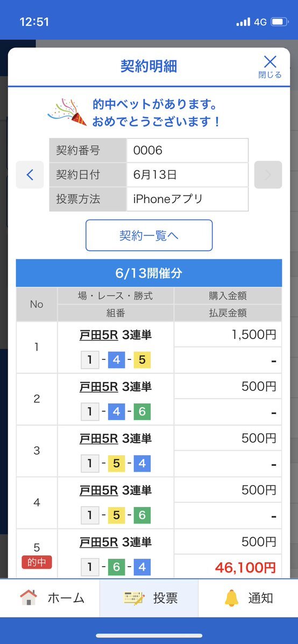Open 戸田5R link in row 5
The width and height of the screenshot is (298, 644).
pyautogui.click(x=99, y=542)
